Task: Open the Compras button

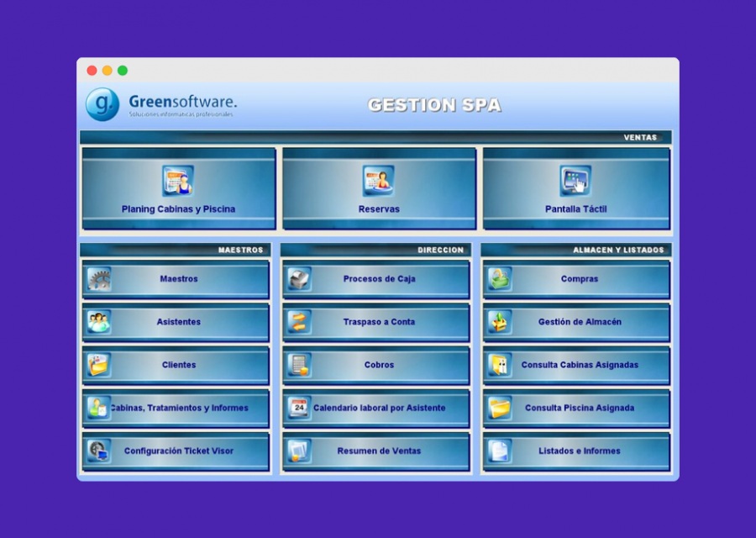Action: (576, 279)
